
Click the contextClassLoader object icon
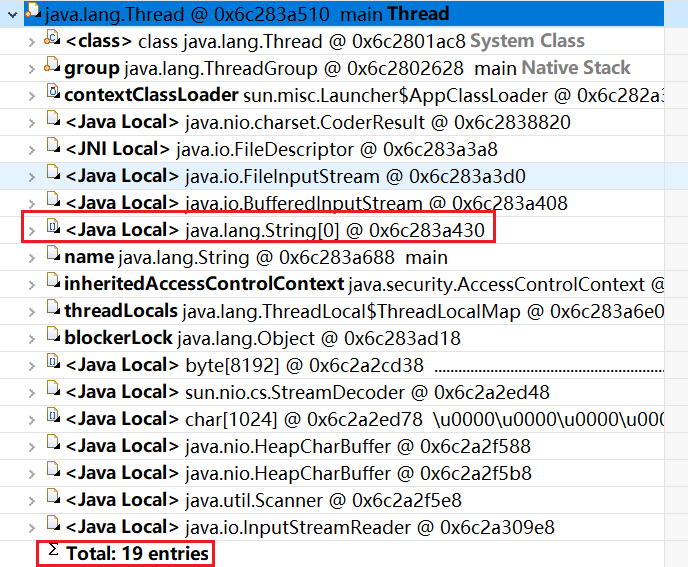(x=53, y=91)
